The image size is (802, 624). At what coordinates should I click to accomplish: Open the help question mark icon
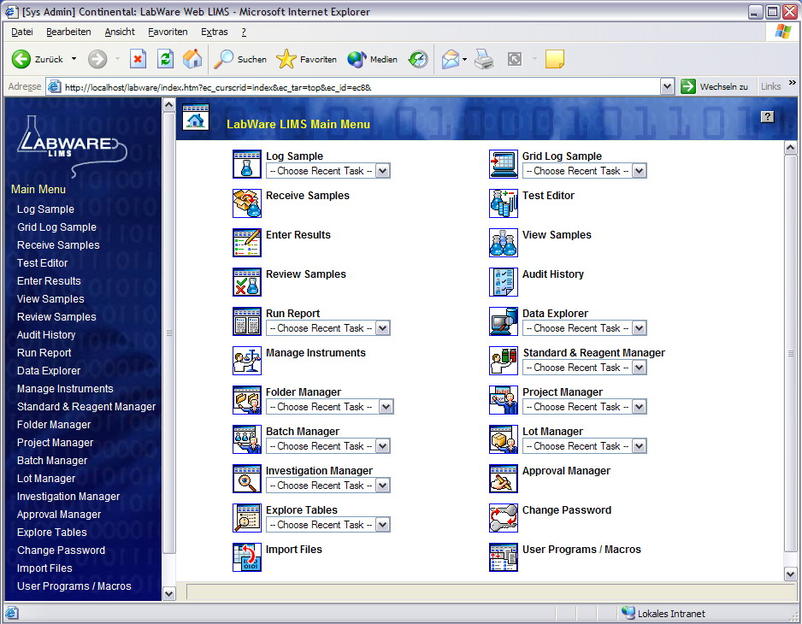(x=767, y=117)
